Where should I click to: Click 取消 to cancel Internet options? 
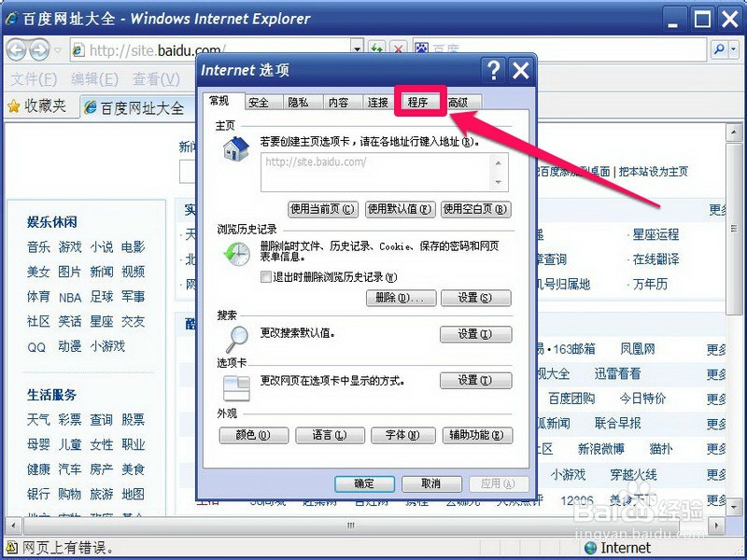(x=431, y=483)
